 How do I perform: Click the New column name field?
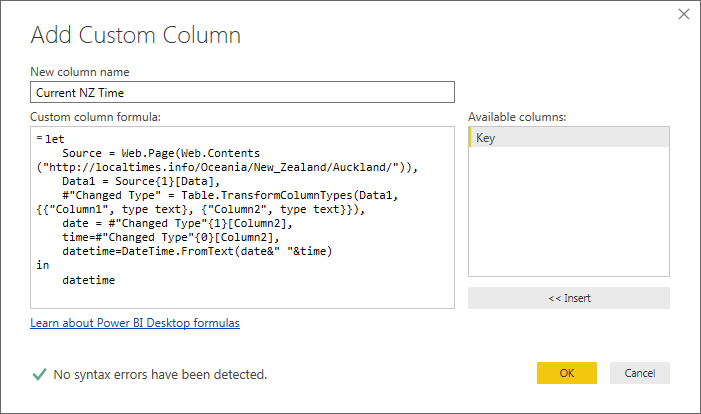click(242, 93)
